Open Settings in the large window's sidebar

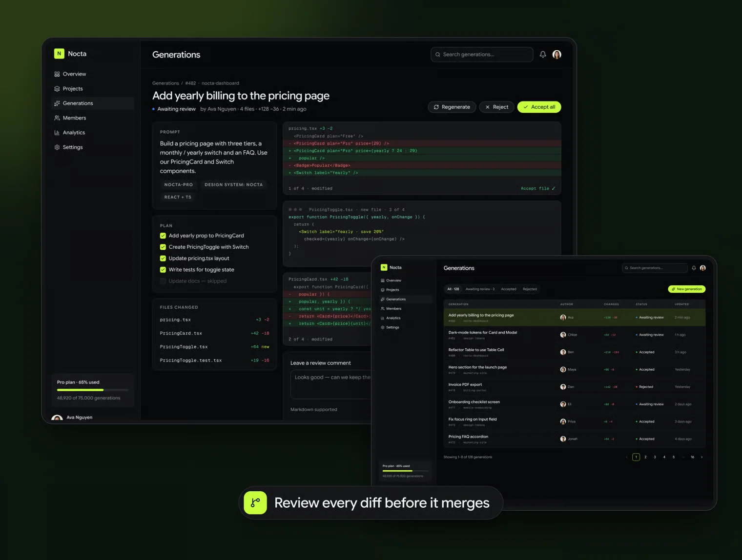tap(92, 147)
